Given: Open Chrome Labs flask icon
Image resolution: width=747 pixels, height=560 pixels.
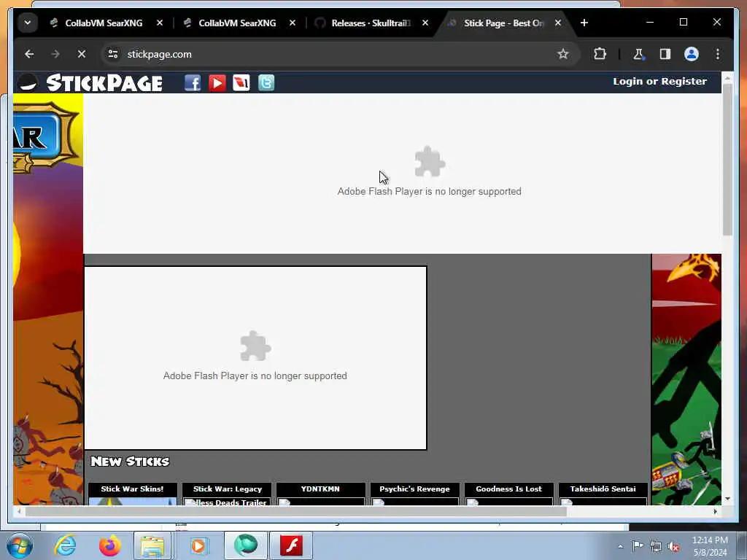Looking at the screenshot, I should click(638, 54).
